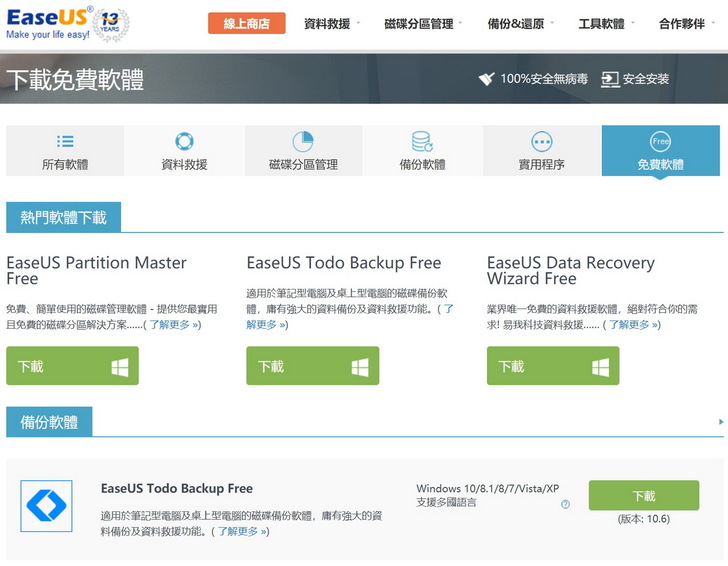Open the 磁碟分區管理 navigation menu
Screen dimensions: 728x566
tap(418, 24)
